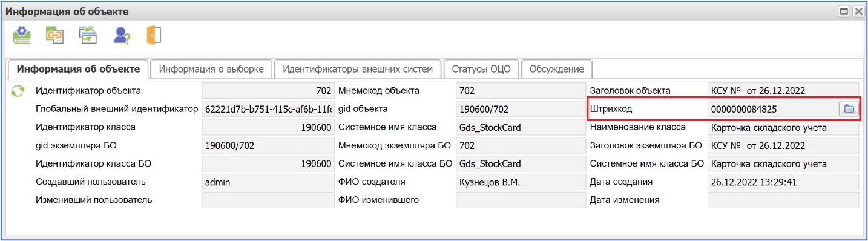Click the gear-and-book settings toolbar icon
Screen dimensions: 868x241
(22, 35)
